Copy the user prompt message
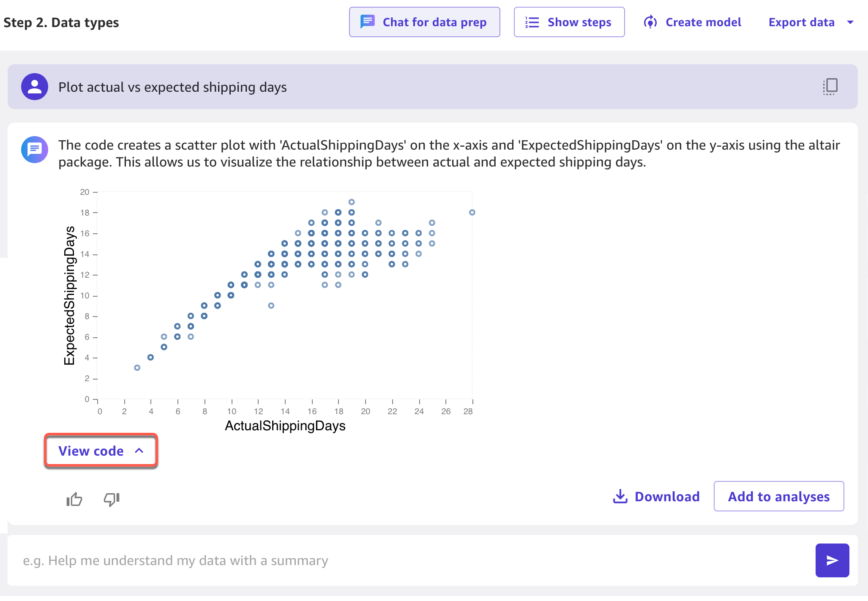The width and height of the screenshot is (868, 601). (830, 87)
